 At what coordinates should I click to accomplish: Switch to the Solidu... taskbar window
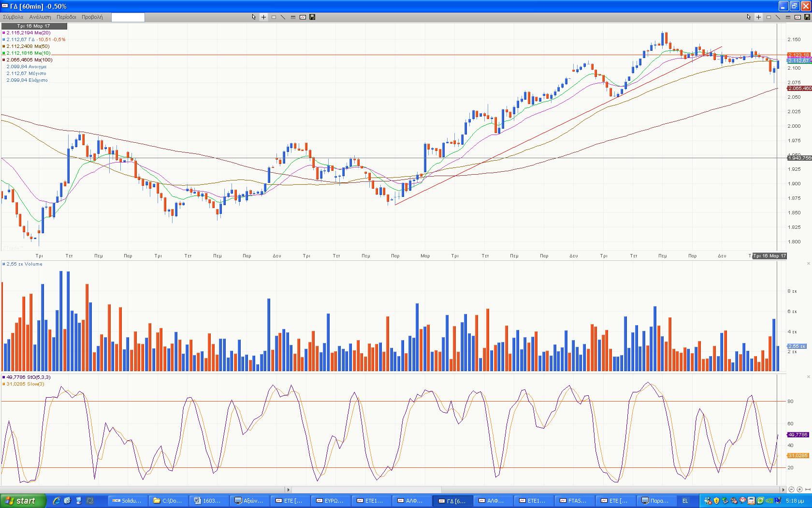tap(127, 501)
